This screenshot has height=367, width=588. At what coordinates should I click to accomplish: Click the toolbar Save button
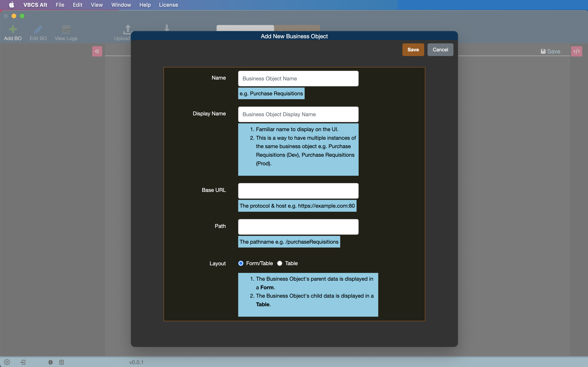(x=550, y=51)
